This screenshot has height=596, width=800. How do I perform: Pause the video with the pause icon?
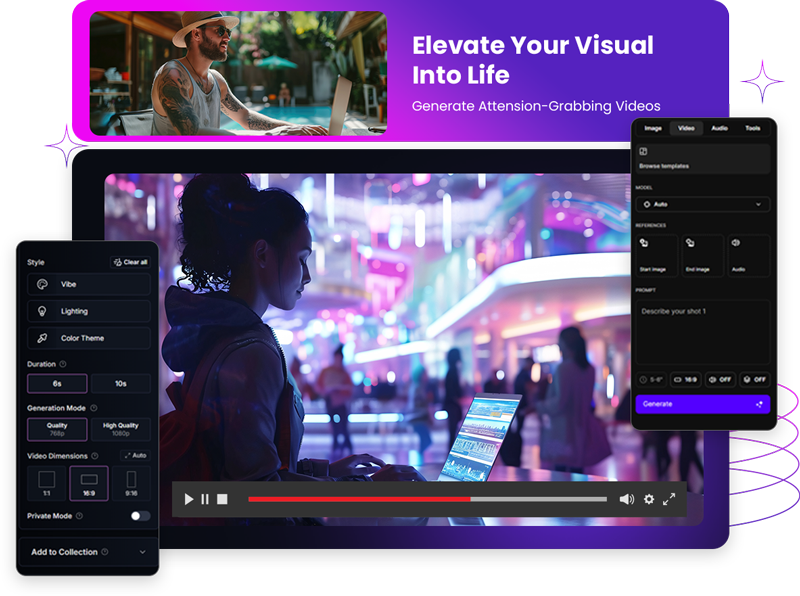205,499
